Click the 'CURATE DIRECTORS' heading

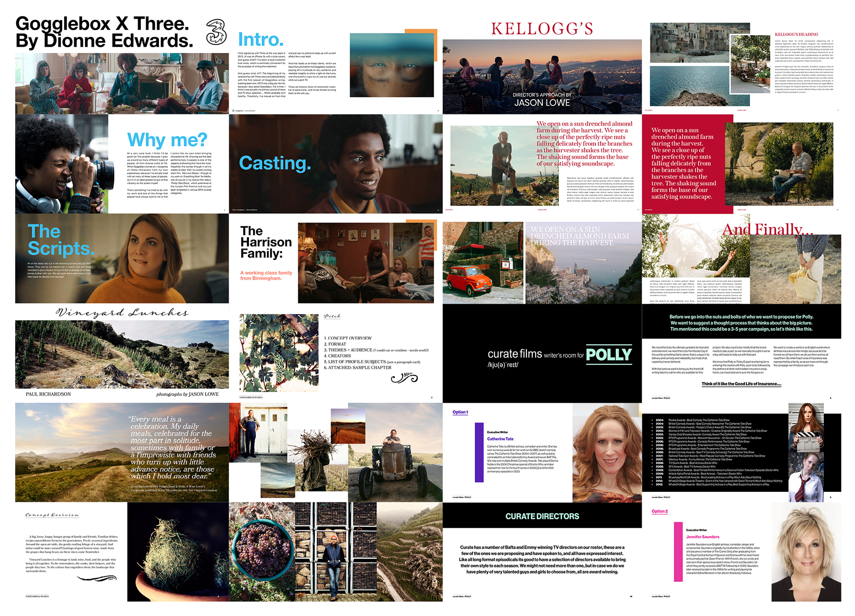coord(542,516)
